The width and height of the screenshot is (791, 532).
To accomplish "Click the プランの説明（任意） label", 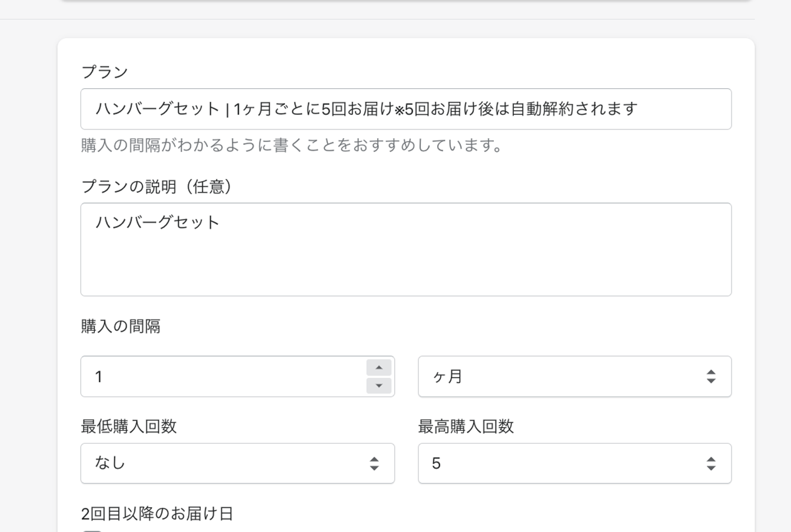I will [157, 187].
